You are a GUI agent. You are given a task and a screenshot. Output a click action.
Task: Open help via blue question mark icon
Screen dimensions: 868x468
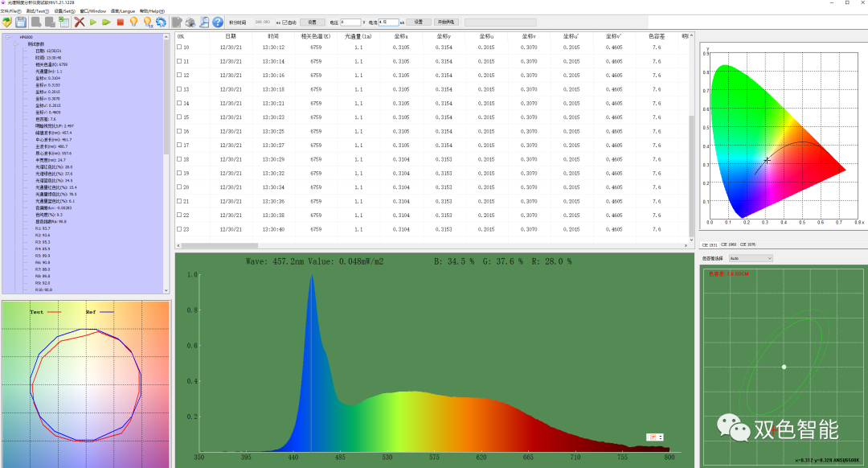[218, 23]
